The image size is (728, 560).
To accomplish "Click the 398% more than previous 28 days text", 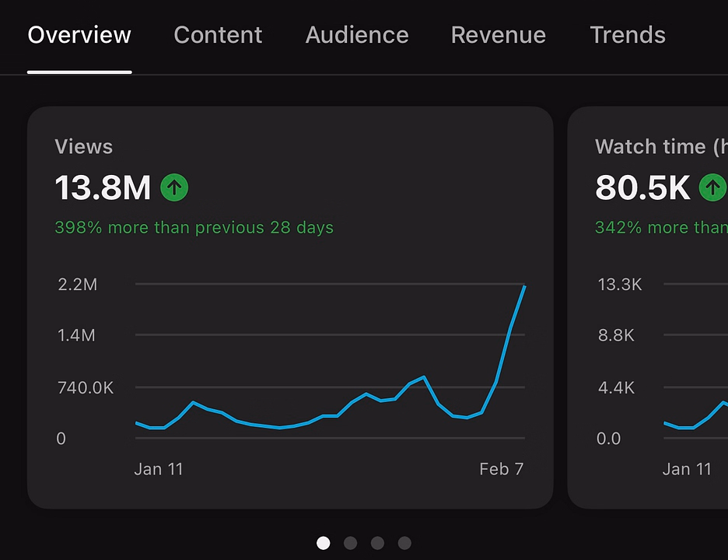I will coord(194,228).
